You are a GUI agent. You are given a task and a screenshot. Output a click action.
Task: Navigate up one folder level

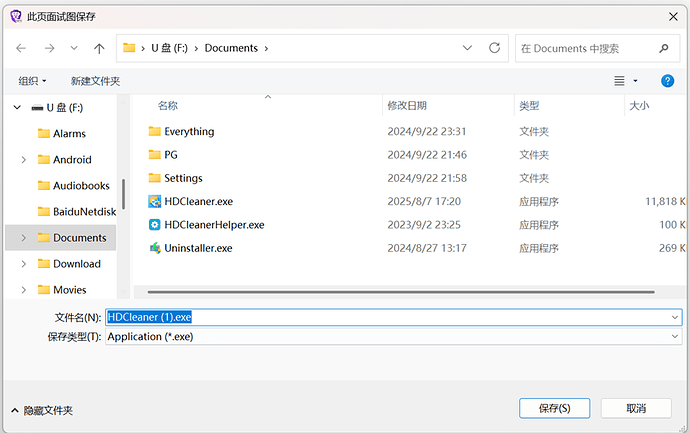coord(99,48)
